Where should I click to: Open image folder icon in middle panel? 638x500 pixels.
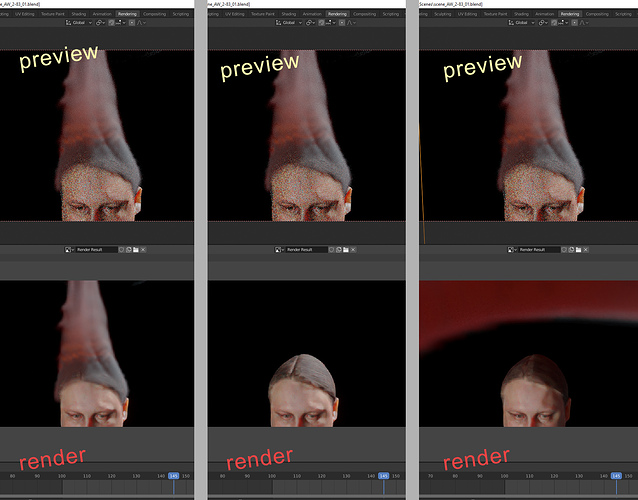coord(346,249)
